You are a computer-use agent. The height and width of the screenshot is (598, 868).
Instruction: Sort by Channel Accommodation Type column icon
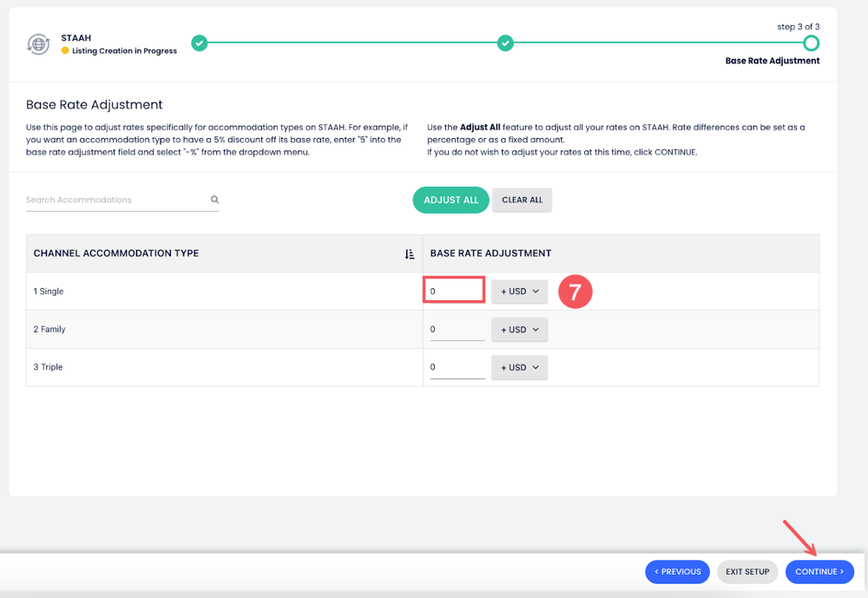tap(410, 253)
